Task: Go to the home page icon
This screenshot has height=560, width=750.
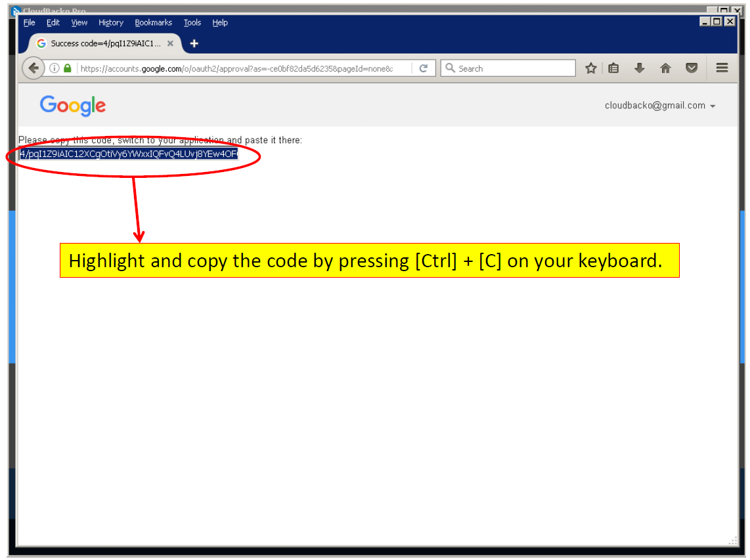Action: (x=665, y=68)
